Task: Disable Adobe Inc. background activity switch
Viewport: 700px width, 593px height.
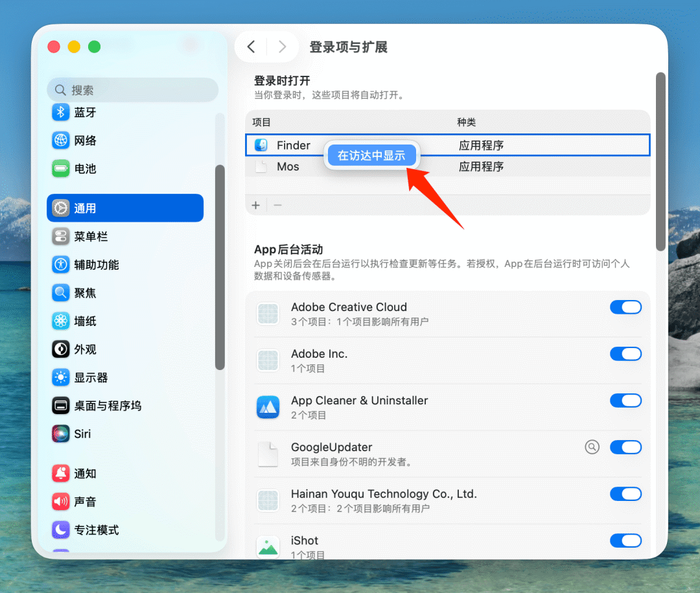Action: pos(625,354)
